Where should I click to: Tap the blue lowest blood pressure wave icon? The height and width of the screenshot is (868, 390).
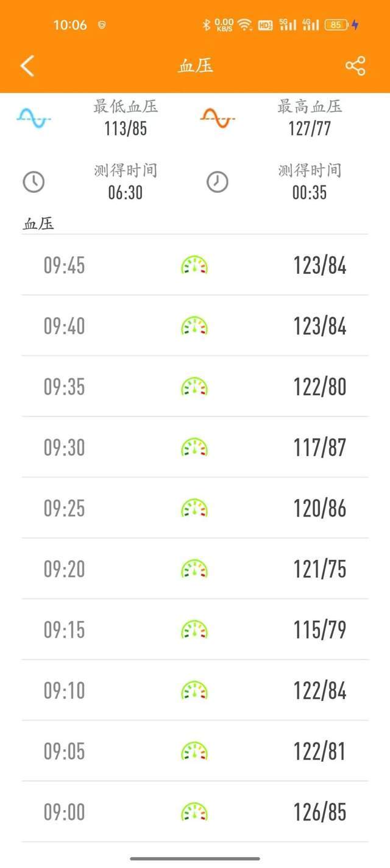34,118
